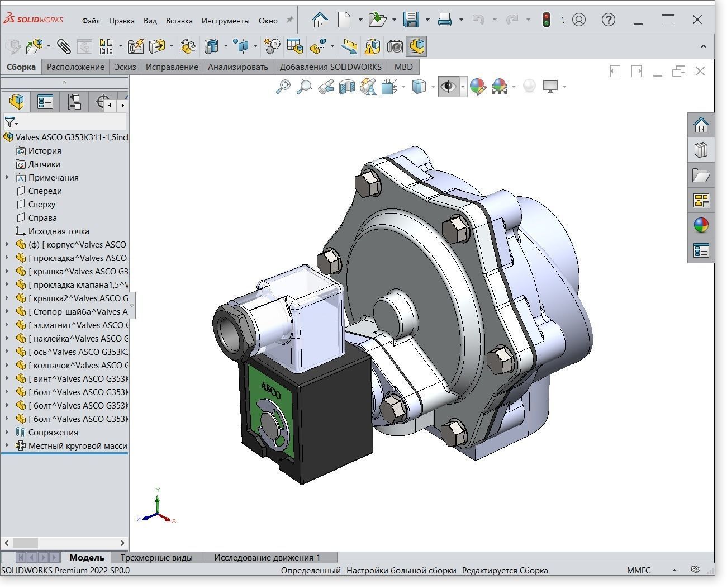Screen dimensions: 727x588
Task: Open the PropertyManager tab icon
Action: click(x=45, y=102)
